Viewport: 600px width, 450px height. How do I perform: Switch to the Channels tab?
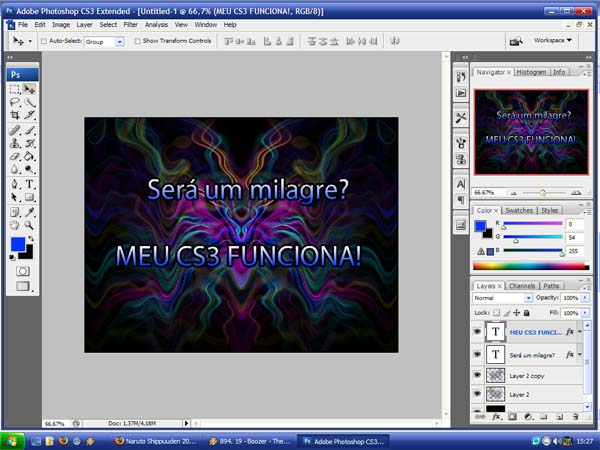[x=522, y=286]
